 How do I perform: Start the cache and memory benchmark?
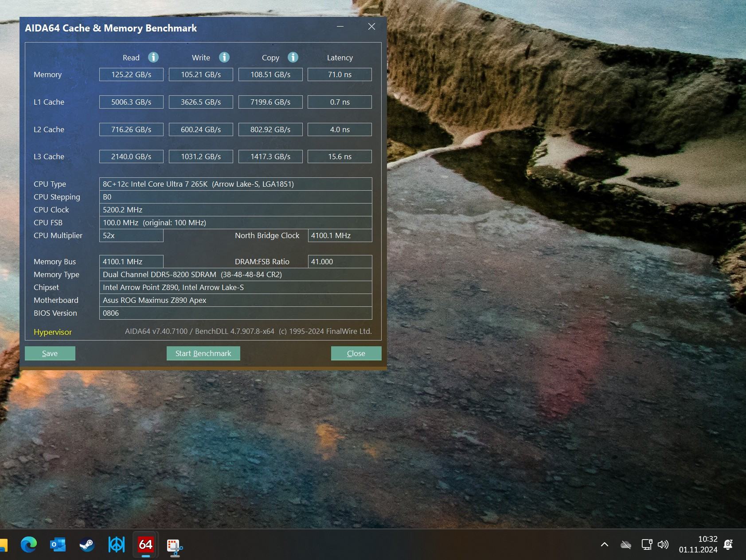pyautogui.click(x=203, y=353)
